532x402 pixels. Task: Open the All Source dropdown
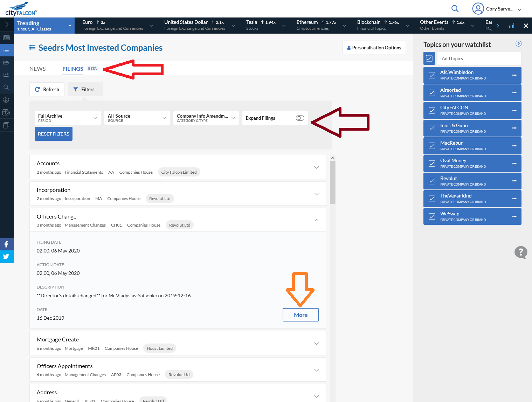click(137, 118)
